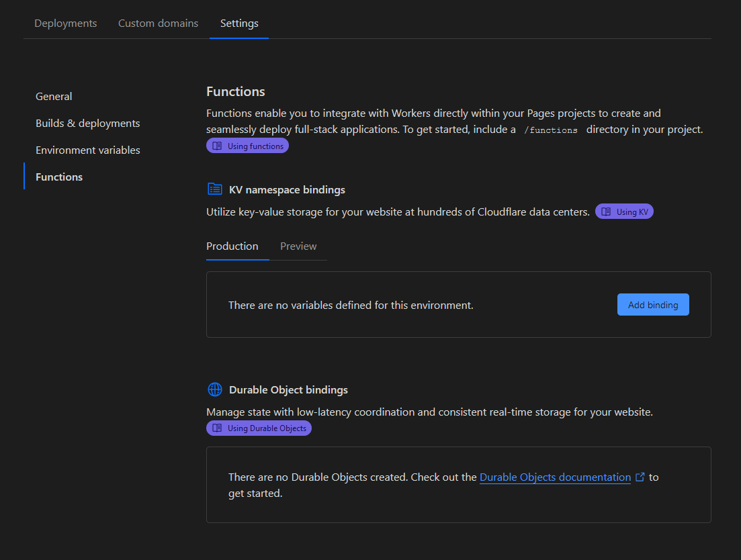Switch to the Custom domains tab

pos(158,24)
